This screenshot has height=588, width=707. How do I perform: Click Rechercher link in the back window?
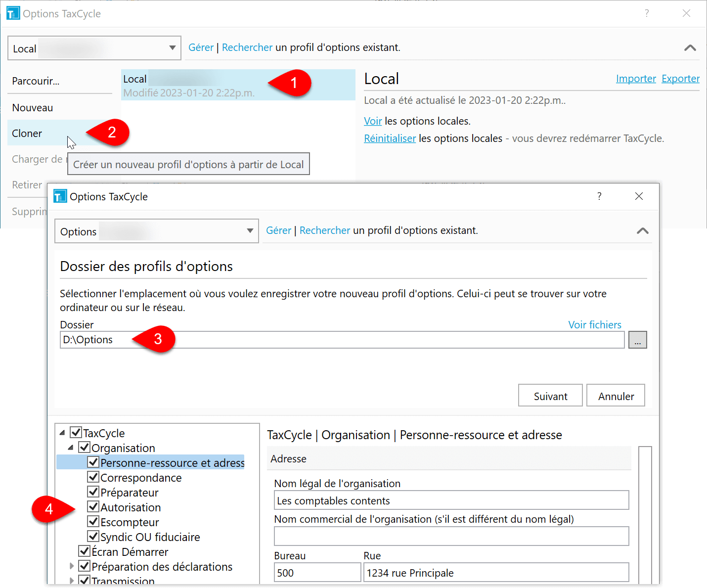click(x=247, y=47)
